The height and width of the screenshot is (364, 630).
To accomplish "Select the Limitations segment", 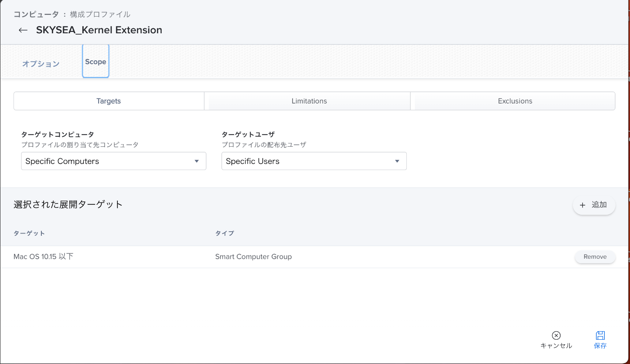I will [x=309, y=101].
